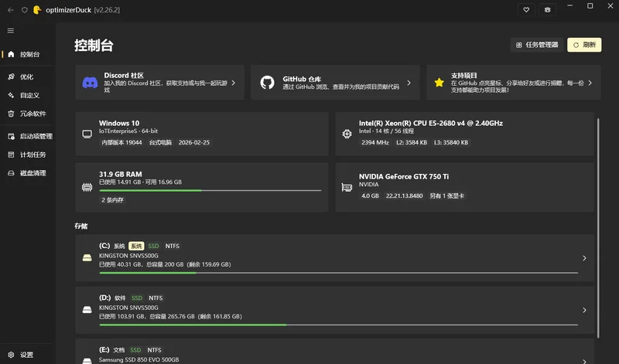The width and height of the screenshot is (619, 364).
Task: Click the E: drive icon
Action: (87, 360)
